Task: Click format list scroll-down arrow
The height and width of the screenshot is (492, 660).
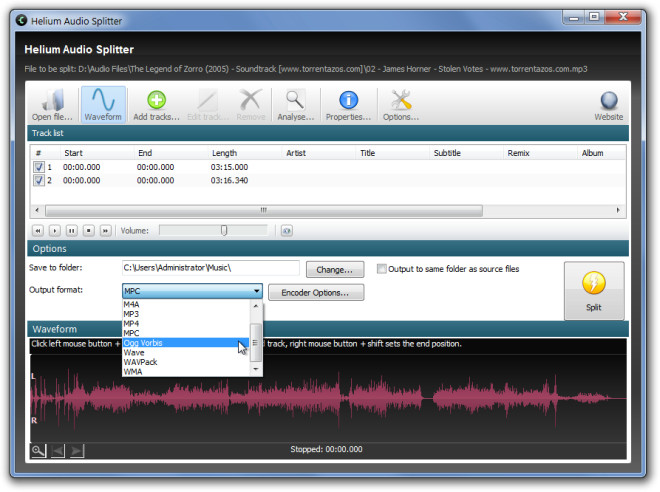Action: (256, 369)
